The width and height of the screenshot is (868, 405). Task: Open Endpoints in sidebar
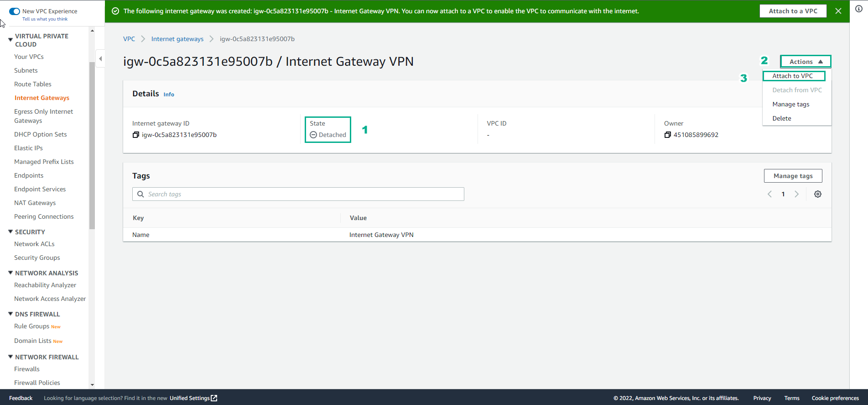[x=29, y=175]
